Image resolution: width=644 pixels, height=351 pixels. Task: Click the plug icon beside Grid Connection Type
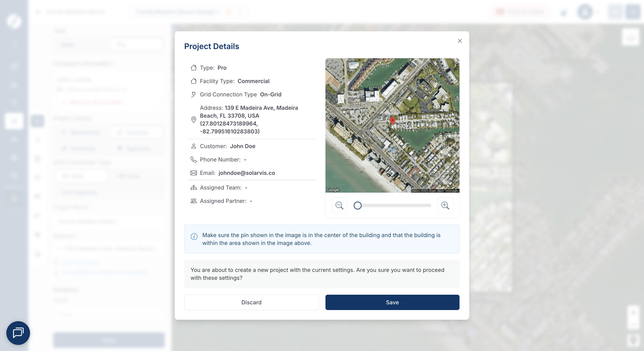coord(193,94)
